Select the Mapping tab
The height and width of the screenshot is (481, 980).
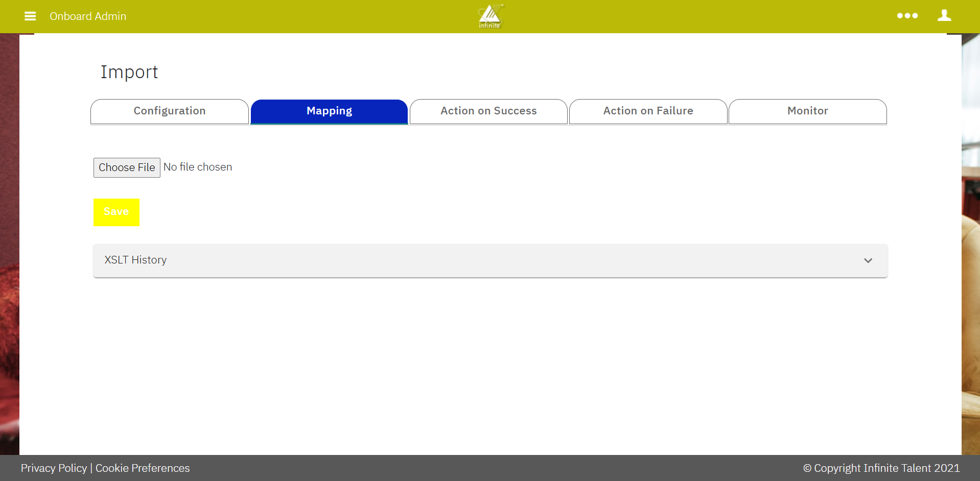click(x=329, y=111)
